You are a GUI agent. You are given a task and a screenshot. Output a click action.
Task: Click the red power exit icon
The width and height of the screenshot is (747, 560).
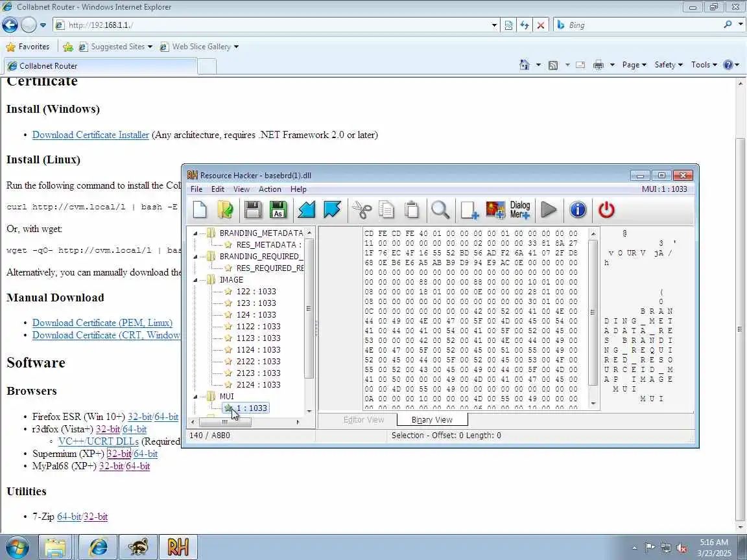click(x=606, y=209)
